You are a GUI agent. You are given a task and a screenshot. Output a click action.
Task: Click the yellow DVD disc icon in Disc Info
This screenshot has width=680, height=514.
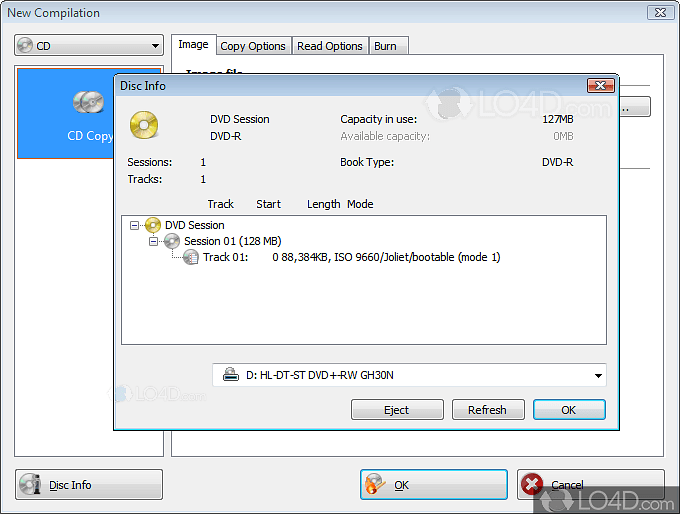(144, 125)
